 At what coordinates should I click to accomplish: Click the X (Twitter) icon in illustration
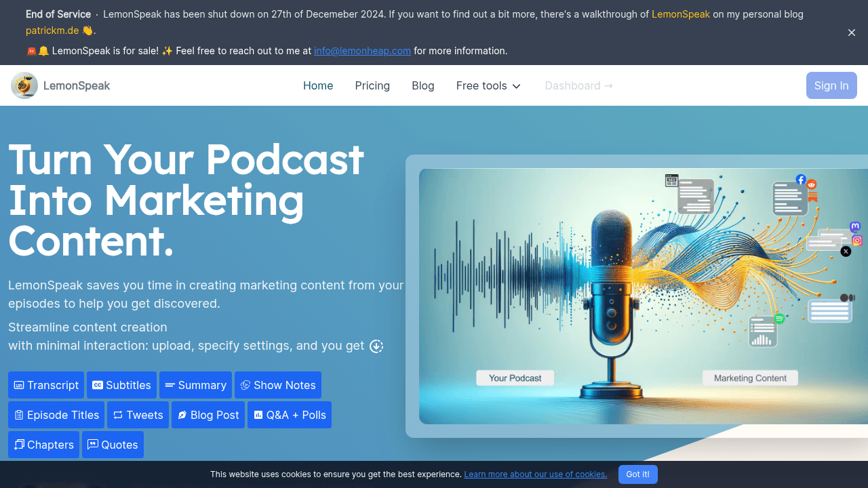pos(846,251)
